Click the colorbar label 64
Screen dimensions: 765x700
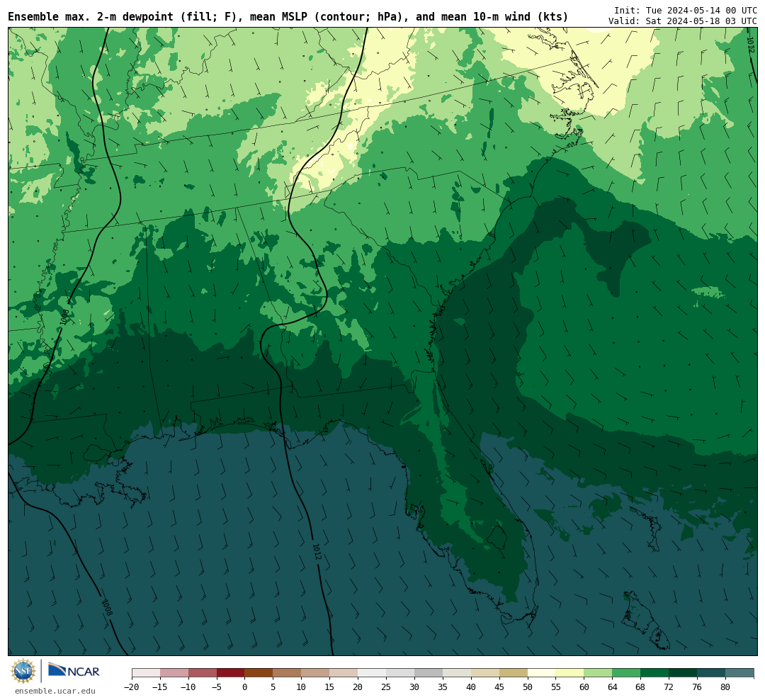pos(612,687)
